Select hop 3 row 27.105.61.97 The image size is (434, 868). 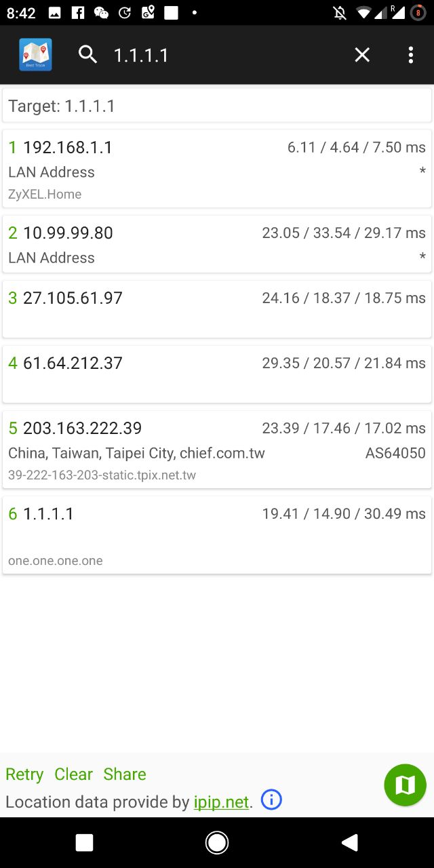[x=217, y=309]
